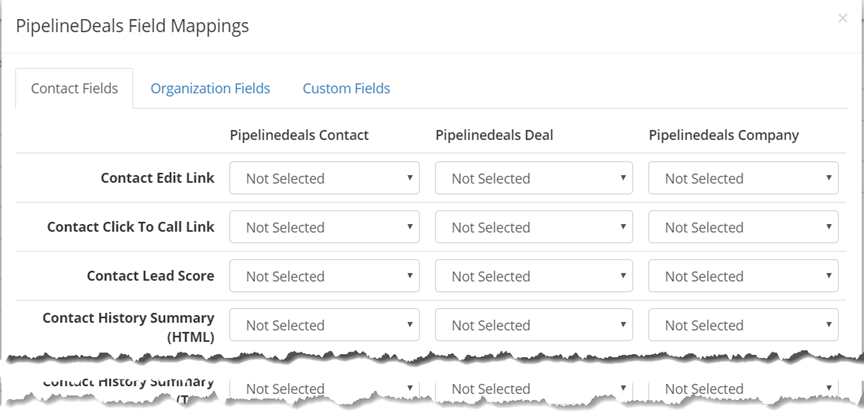Click the Pipelinedeals Contact column header
This screenshot has width=864, height=413.
[299, 135]
